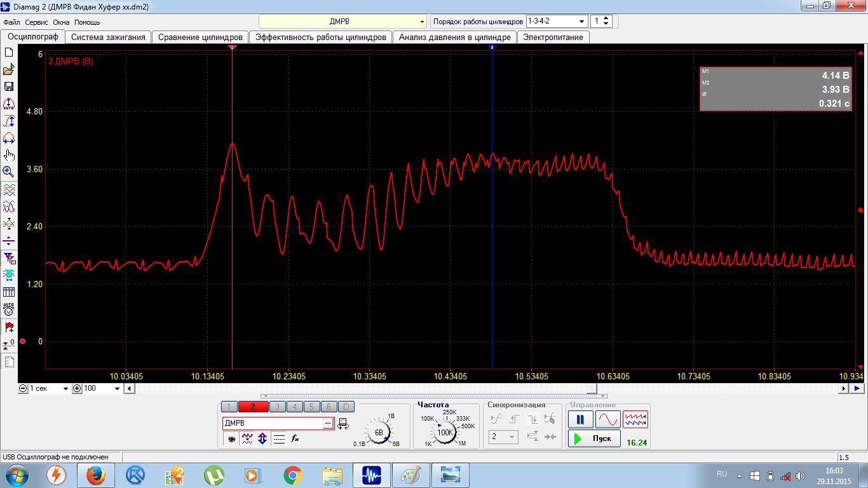Toggle the falling edge sync icon
This screenshot has height=488, width=868.
tap(532, 419)
